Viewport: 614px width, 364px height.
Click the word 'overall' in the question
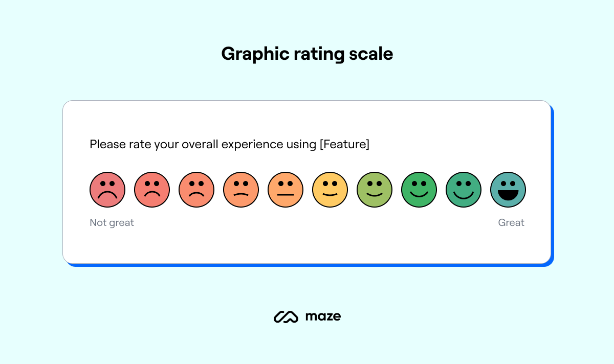click(x=200, y=145)
